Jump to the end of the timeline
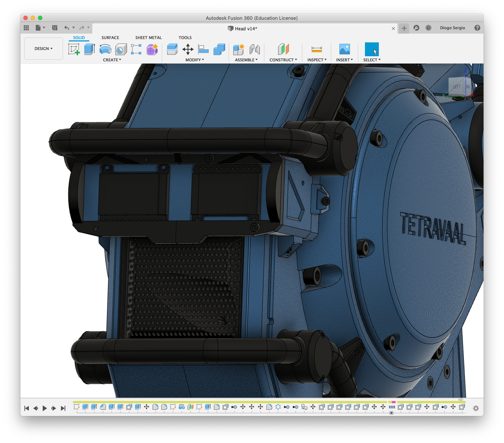 click(63, 408)
